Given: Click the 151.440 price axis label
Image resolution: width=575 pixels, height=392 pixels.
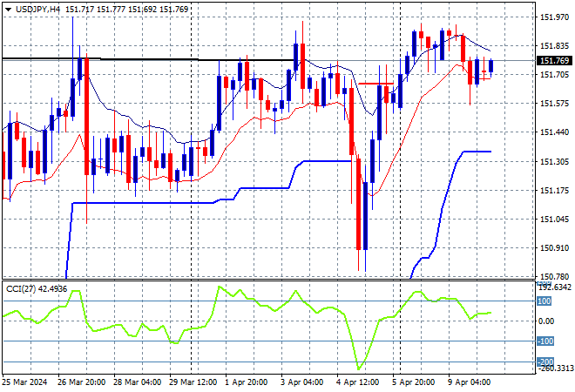Looking at the screenshot, I should tap(554, 132).
